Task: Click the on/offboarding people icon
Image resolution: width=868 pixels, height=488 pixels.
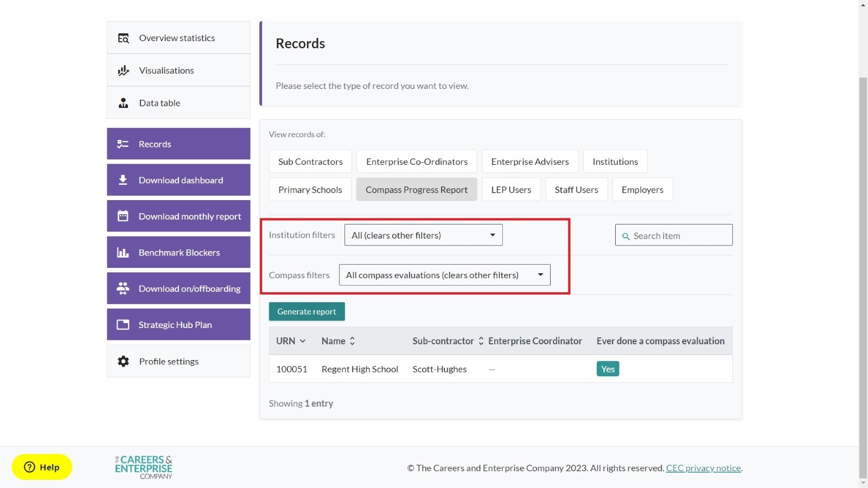Action: pyautogui.click(x=123, y=288)
